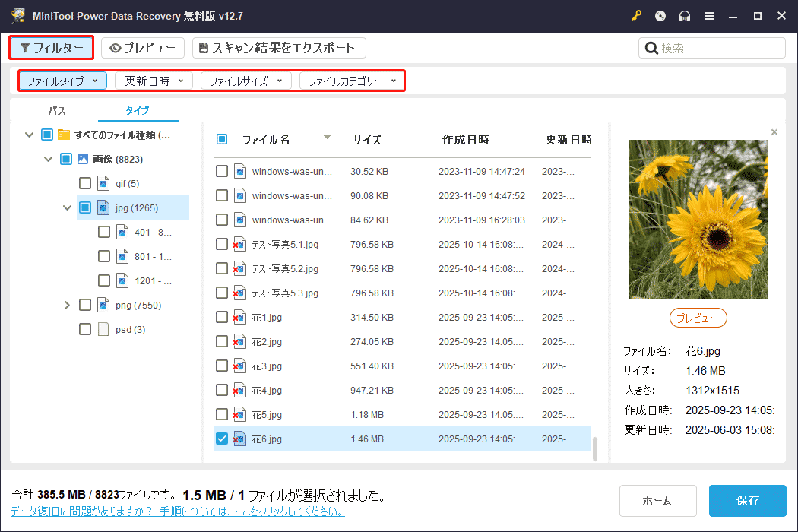
Task: Click the 保存 save button
Action: click(747, 501)
